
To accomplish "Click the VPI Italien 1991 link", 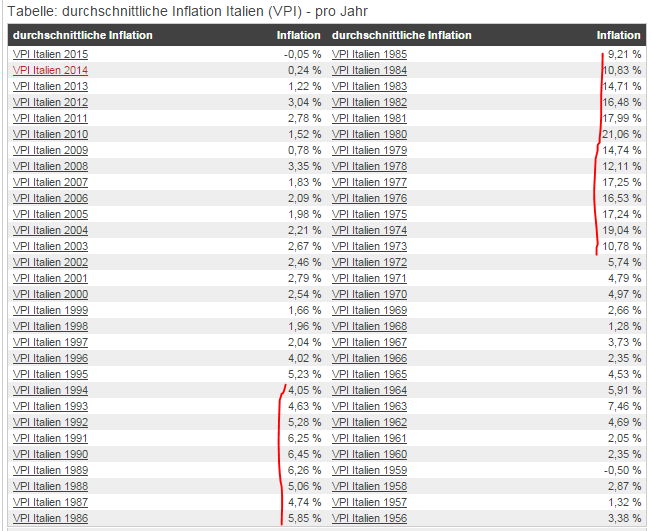I will (50, 438).
